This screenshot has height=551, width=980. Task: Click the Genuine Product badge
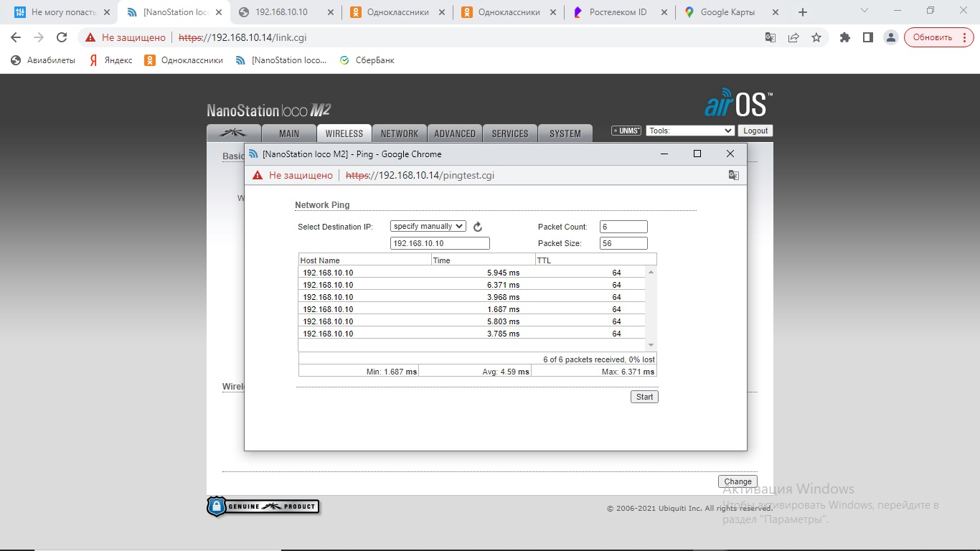263,507
